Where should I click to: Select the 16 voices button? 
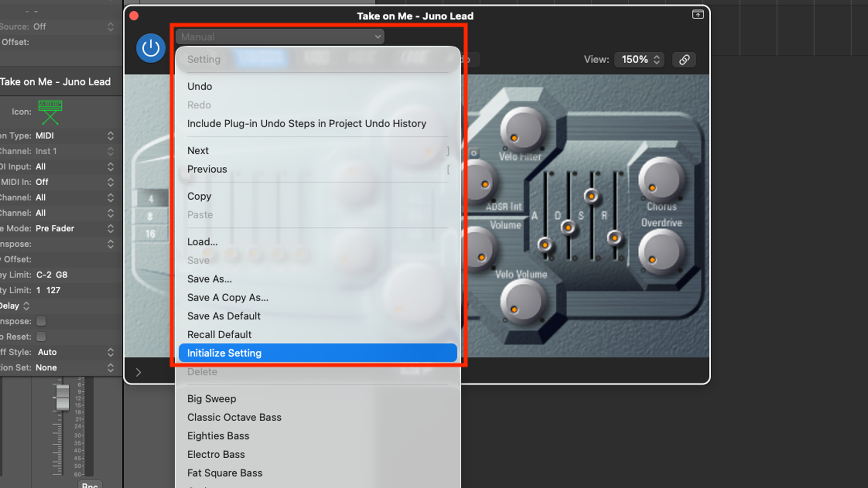point(151,234)
